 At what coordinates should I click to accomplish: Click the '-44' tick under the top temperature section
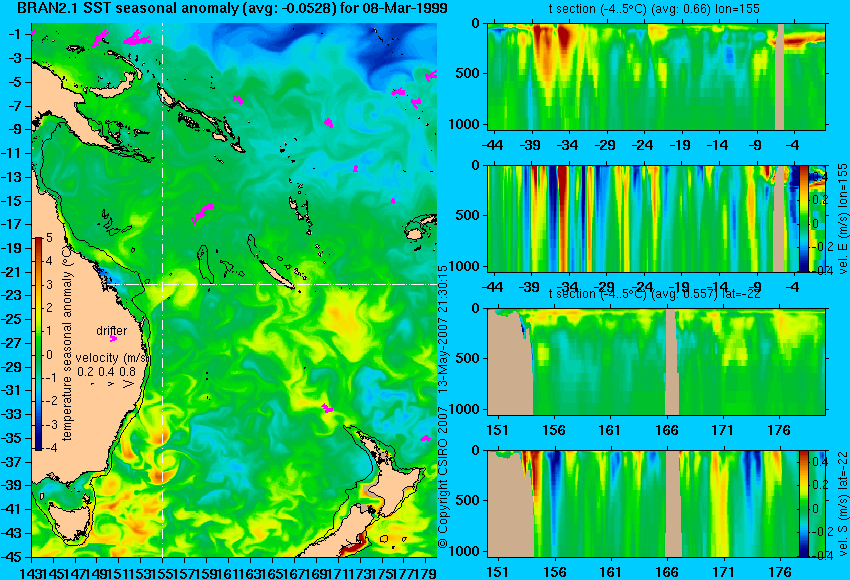pos(492,145)
